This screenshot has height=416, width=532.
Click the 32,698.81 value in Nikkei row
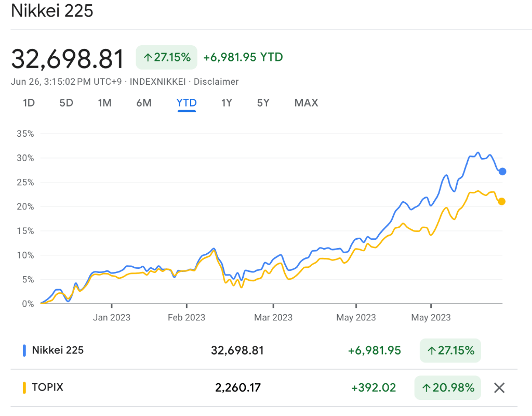(237, 350)
